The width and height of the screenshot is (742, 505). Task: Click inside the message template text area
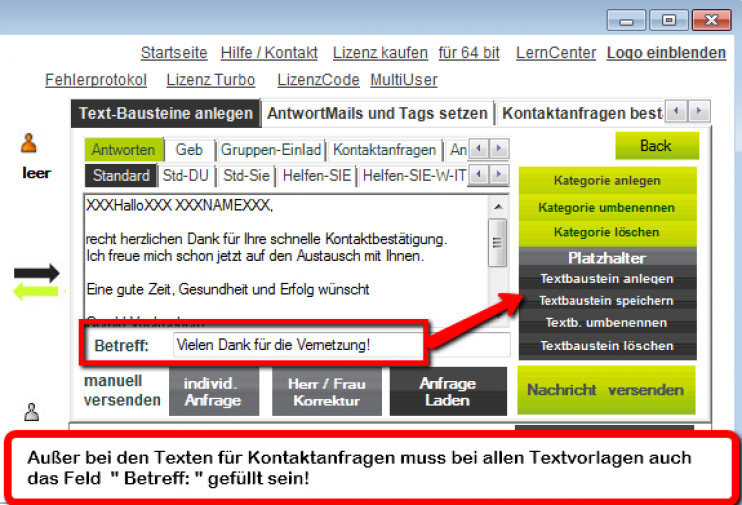[x=287, y=258]
